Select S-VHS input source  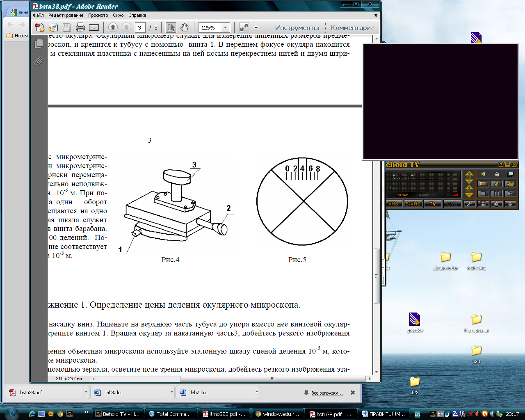click(413, 204)
